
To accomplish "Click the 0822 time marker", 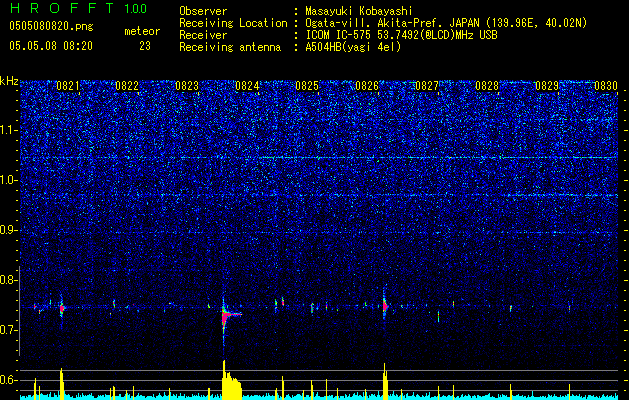I will click(x=127, y=86).
